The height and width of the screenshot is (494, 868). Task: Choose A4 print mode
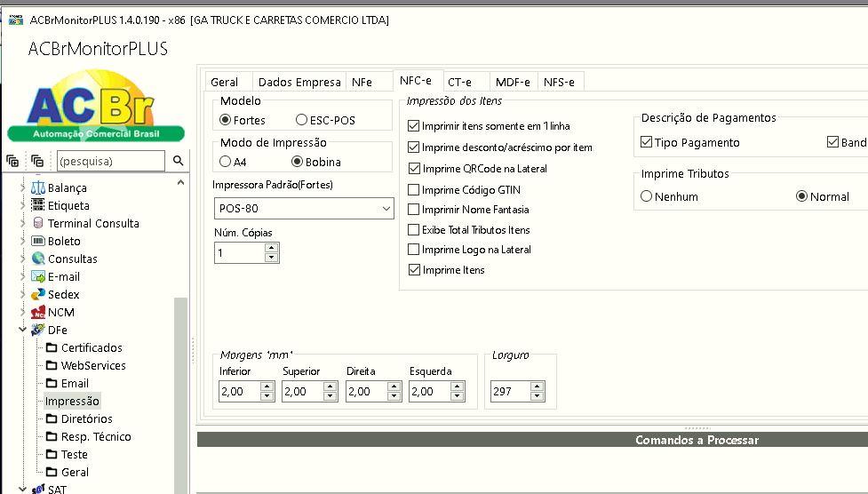pyautogui.click(x=225, y=162)
